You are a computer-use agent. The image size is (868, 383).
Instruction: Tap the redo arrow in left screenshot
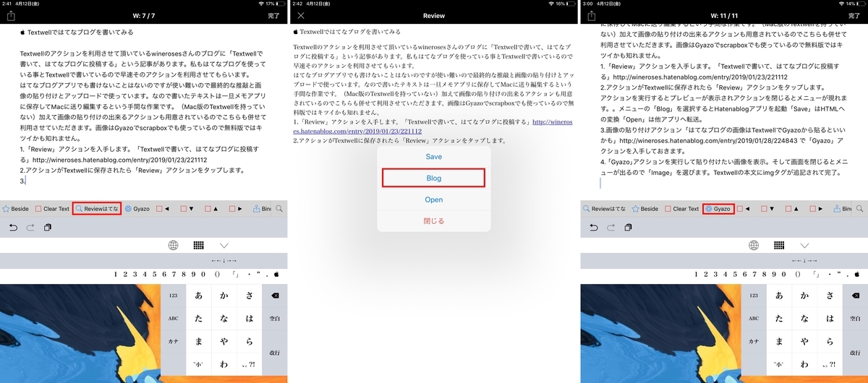click(30, 228)
